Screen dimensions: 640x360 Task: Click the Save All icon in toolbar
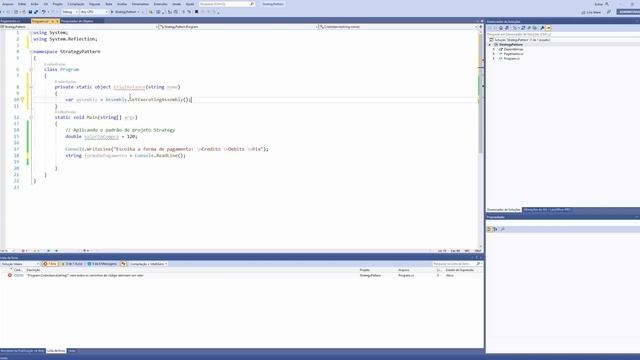pyautogui.click(x=36, y=12)
